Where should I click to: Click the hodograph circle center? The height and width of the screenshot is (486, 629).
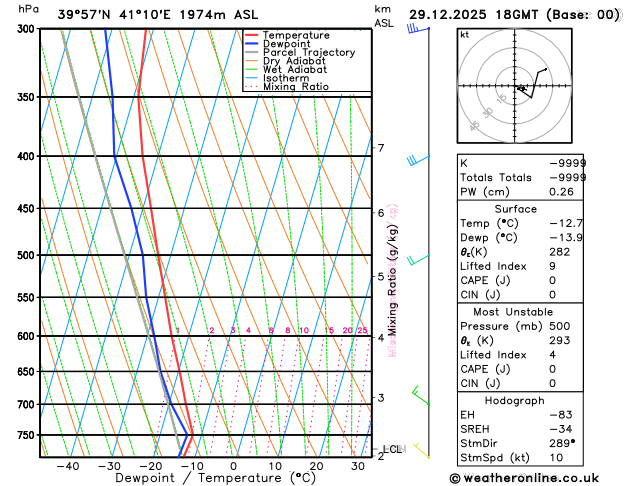point(518,88)
